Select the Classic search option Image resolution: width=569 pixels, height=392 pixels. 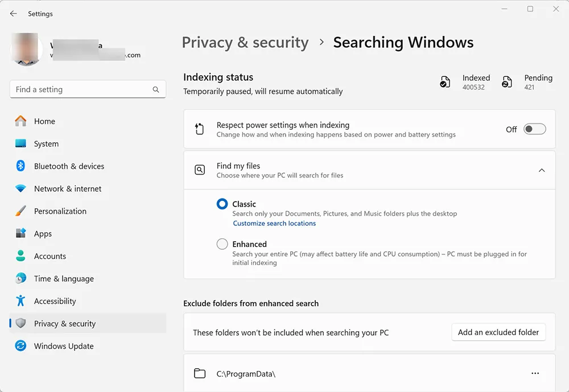[x=222, y=204]
